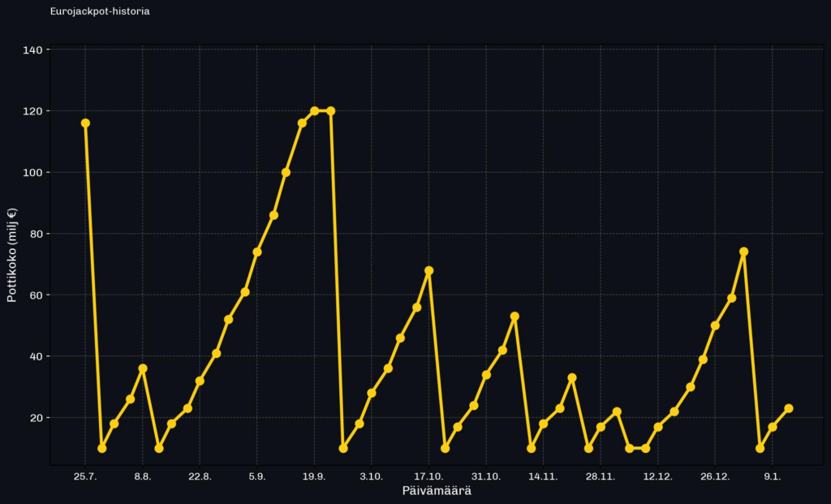Screen dimensions: 831x504
Task: Click the 120 million peak point at 19.9.
Action: click(315, 111)
